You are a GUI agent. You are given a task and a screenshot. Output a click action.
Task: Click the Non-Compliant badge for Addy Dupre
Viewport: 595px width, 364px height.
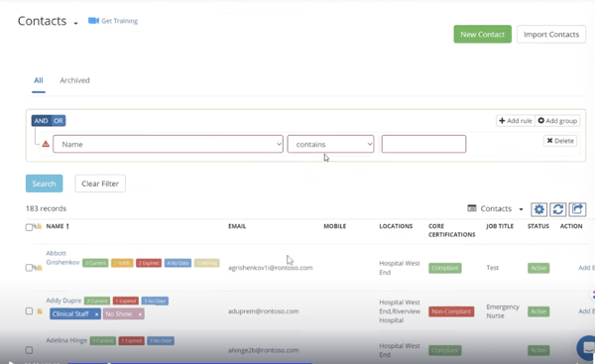[451, 311]
